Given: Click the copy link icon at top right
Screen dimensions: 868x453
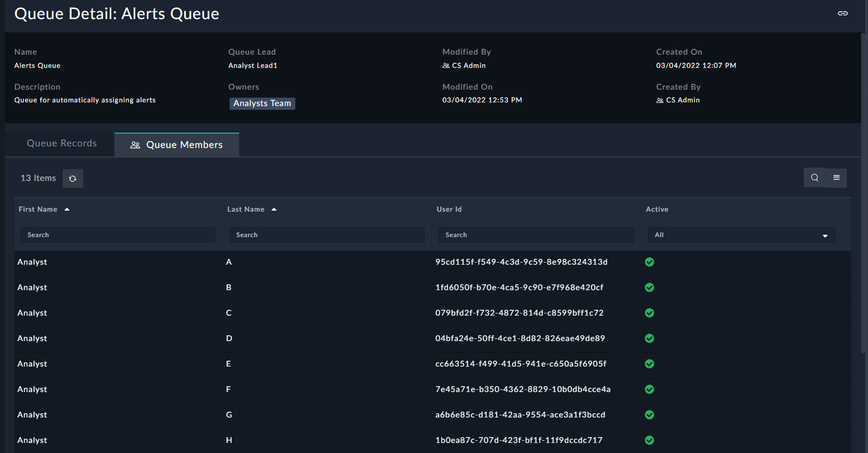Looking at the screenshot, I should 843,13.
